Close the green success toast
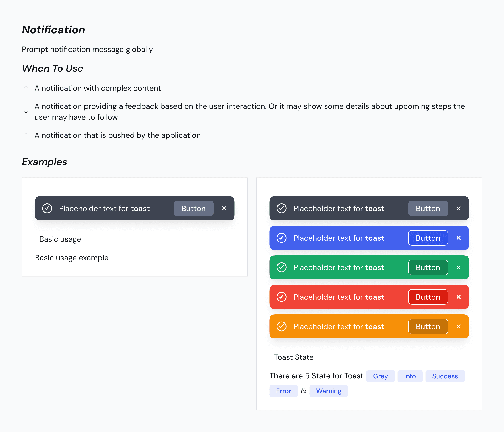504x432 pixels. 459,267
